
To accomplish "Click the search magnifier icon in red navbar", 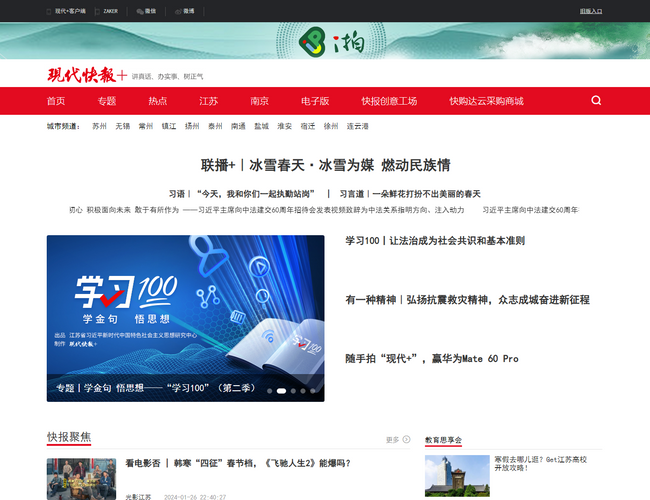I will (596, 101).
